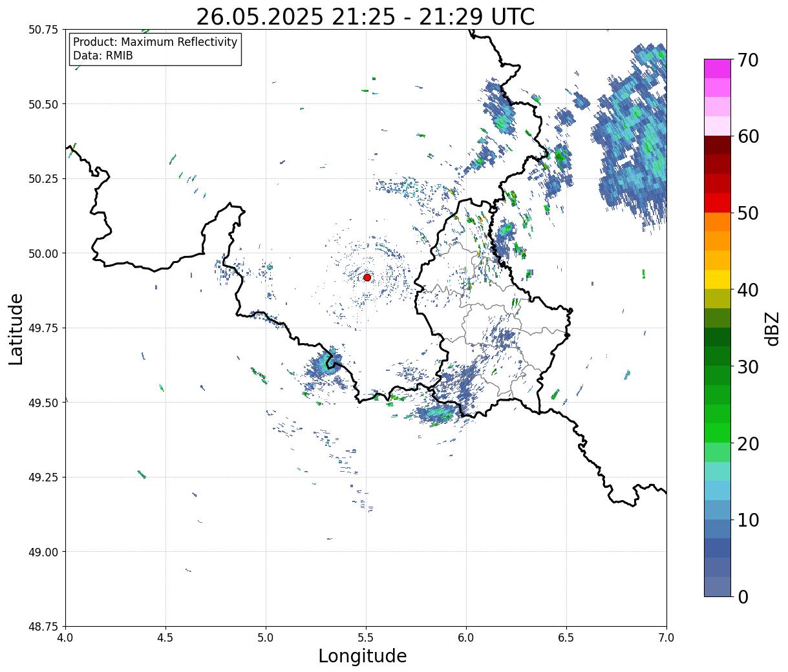Click the latitude tick label 49.00
Image resolution: width=788 pixels, height=672 pixels.
pyautogui.click(x=43, y=552)
